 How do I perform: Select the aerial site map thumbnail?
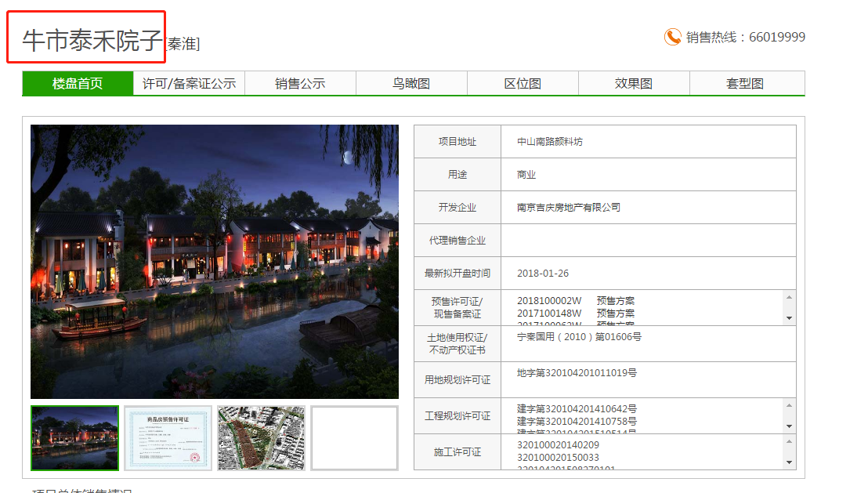[x=261, y=438]
